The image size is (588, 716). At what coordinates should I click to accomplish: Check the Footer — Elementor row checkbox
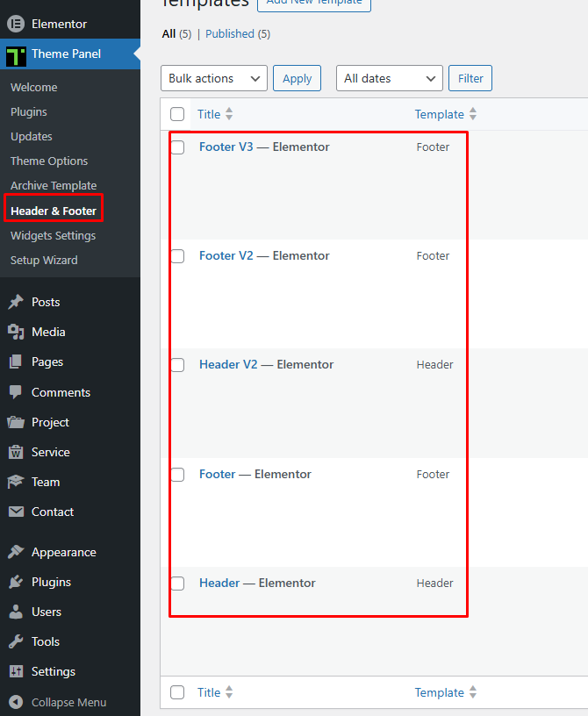coord(177,475)
